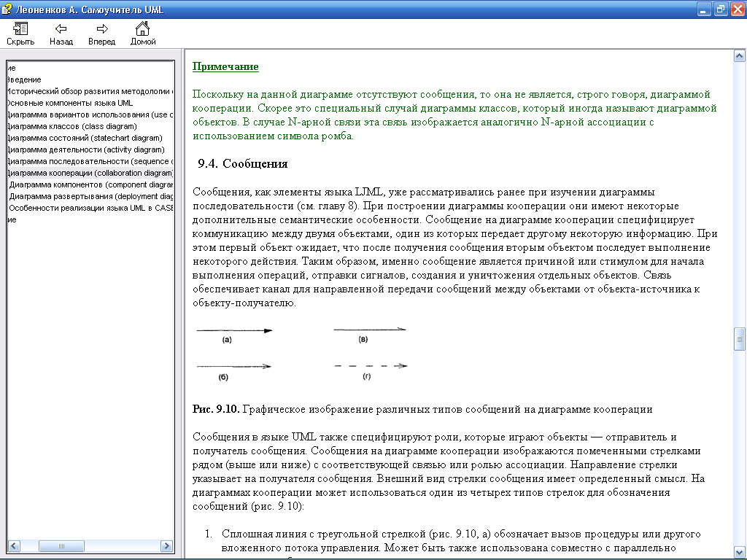Click the left arrow of contents horizontal scrollbar
747x560 pixels.
coord(14,545)
